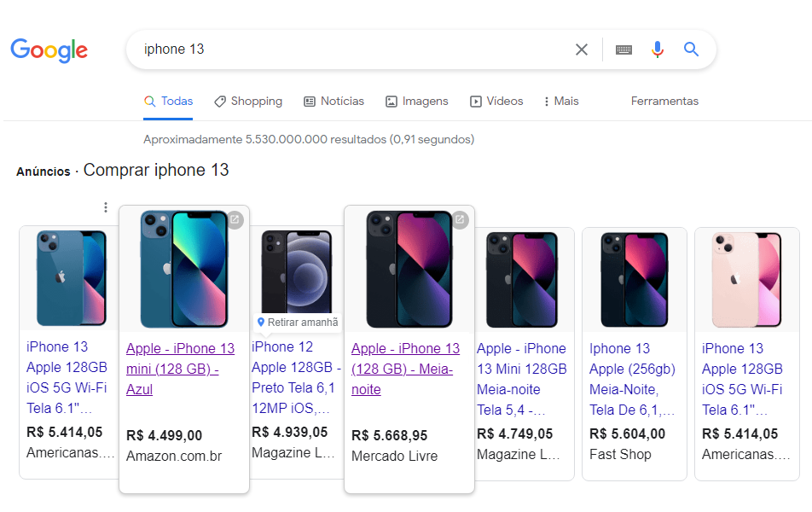Click the results count text
The width and height of the screenshot is (812, 512).
pyautogui.click(x=309, y=139)
